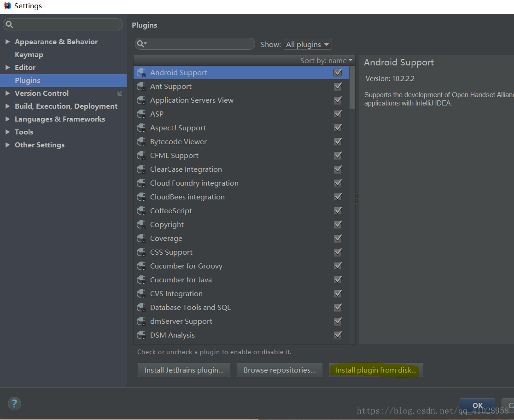This screenshot has width=514, height=420.
Task: Open the Editor settings page
Action: point(25,68)
